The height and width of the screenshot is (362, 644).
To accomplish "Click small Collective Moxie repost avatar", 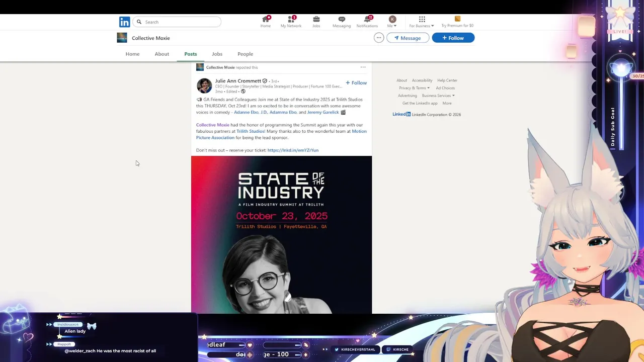I will click(x=200, y=67).
